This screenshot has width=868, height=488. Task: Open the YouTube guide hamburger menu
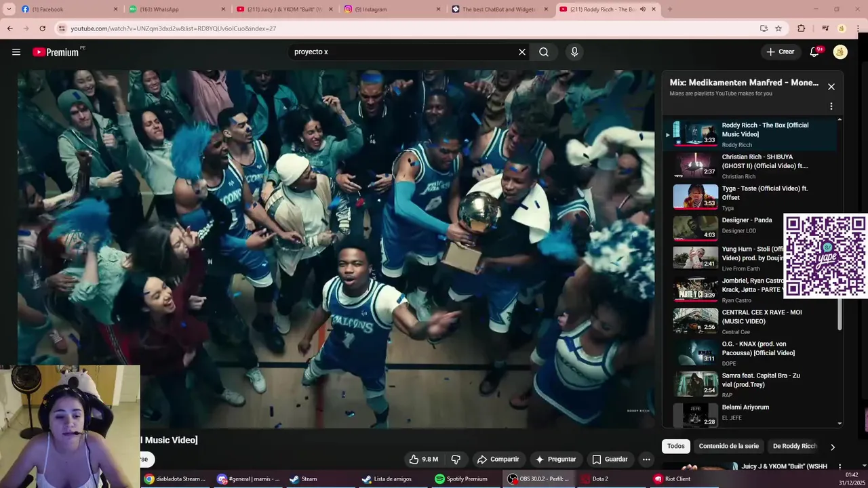(16, 52)
